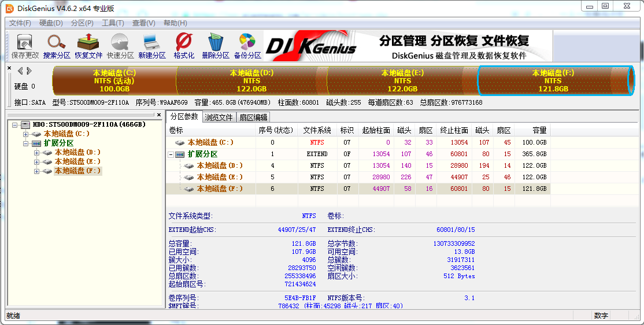Click the DiskGenius icon in the title bar
644x325 pixels.
click(x=9, y=8)
